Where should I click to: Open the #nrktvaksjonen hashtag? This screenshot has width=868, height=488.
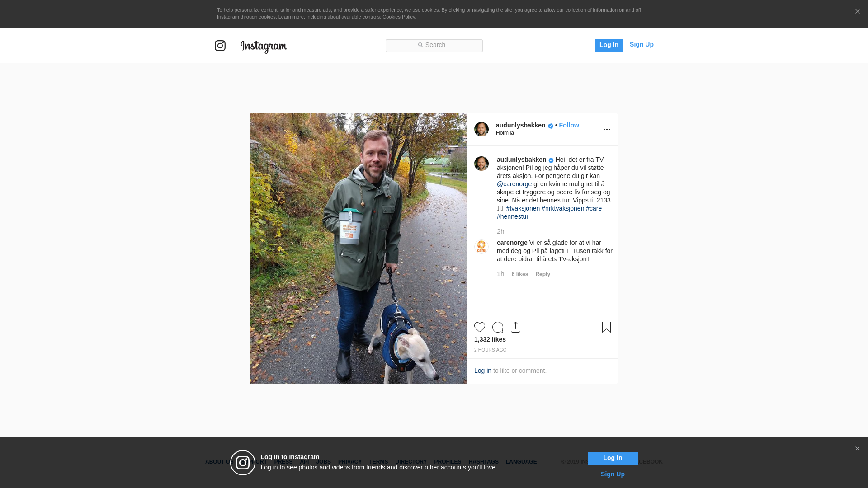(x=563, y=208)
